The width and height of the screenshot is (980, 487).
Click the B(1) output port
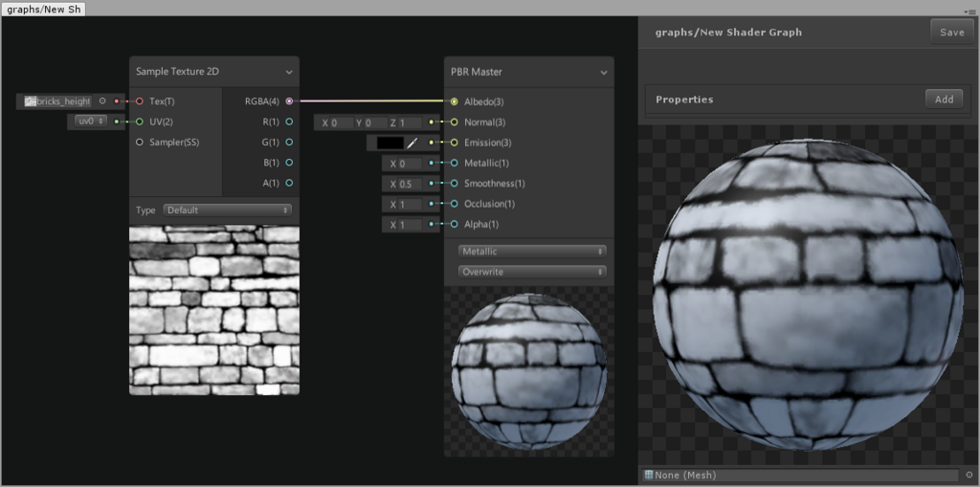(289, 163)
